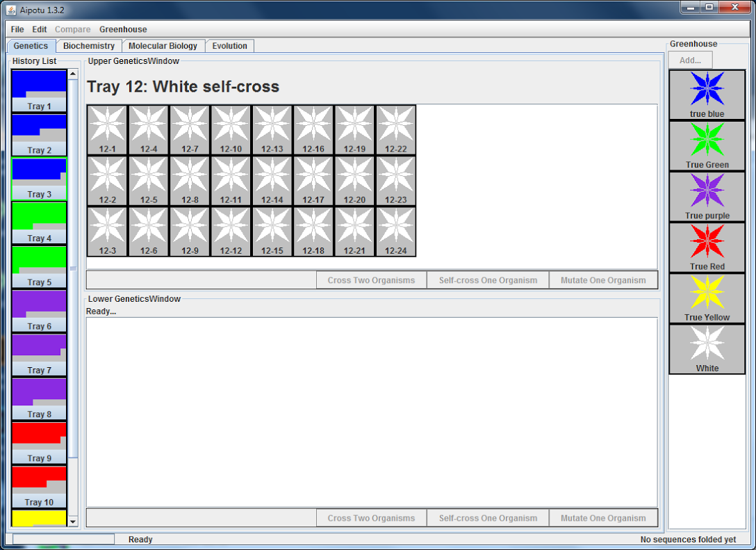The image size is (756, 550).
Task: Open Tray 1 from History List
Action: click(x=39, y=90)
